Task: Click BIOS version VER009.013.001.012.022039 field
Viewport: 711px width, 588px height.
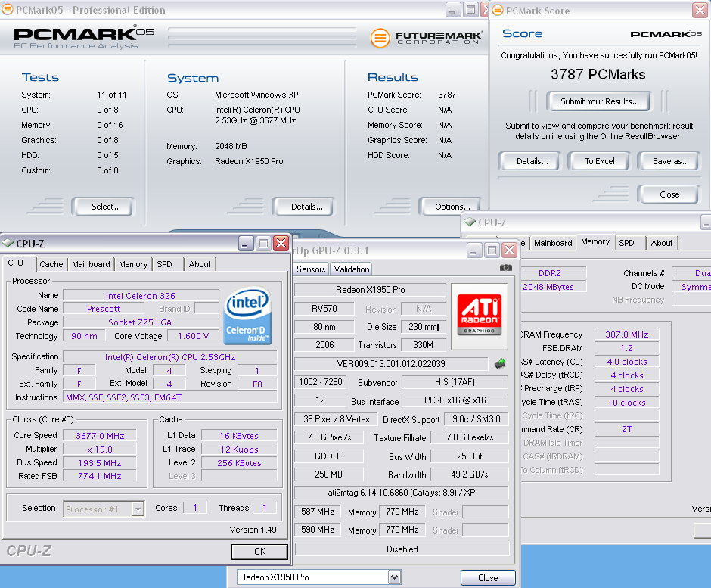Action: (391, 363)
